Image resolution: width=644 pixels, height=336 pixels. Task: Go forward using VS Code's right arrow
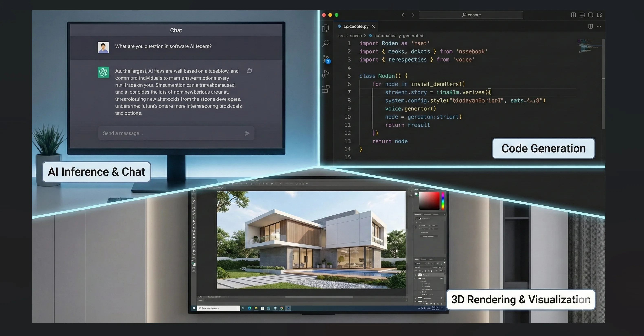pos(412,15)
